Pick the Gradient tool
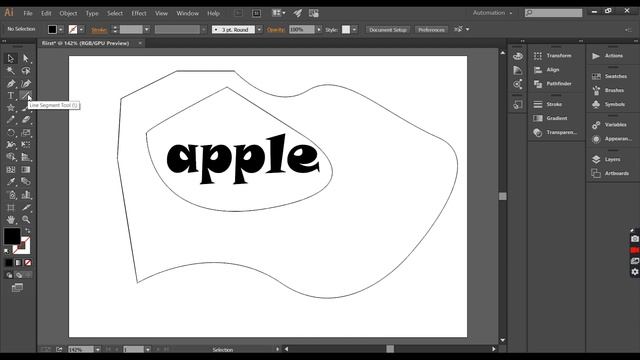This screenshot has height=360, width=640. [26, 169]
